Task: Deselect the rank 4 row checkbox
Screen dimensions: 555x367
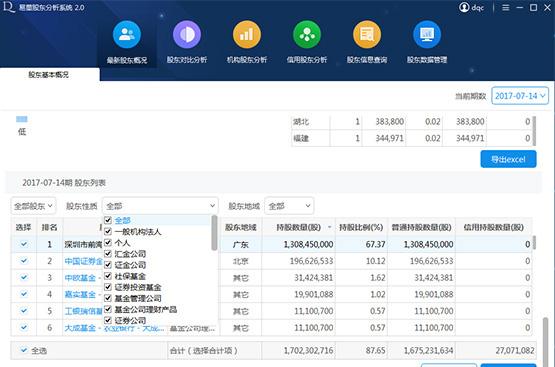Action: (24, 294)
